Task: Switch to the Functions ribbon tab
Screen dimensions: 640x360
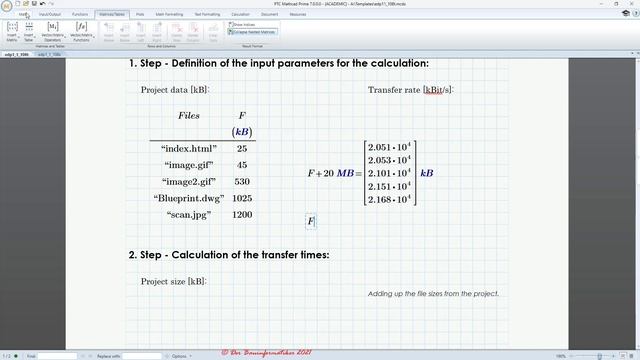Action: pos(80,14)
